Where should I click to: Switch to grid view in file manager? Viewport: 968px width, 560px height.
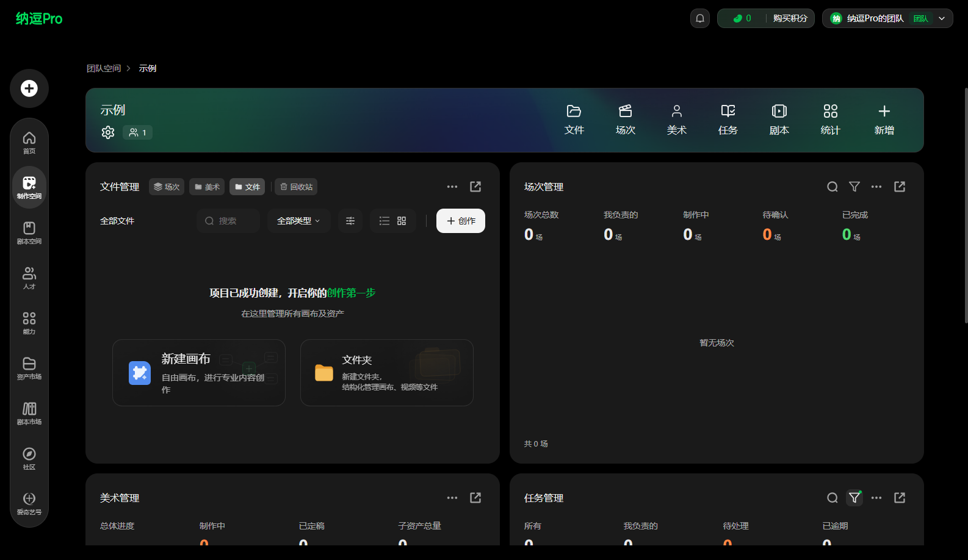pyautogui.click(x=402, y=221)
